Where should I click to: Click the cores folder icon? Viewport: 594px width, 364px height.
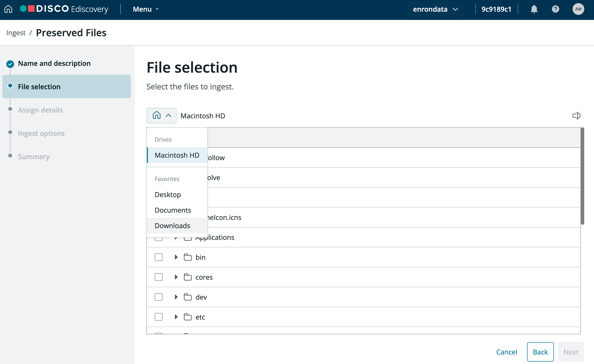click(x=188, y=277)
